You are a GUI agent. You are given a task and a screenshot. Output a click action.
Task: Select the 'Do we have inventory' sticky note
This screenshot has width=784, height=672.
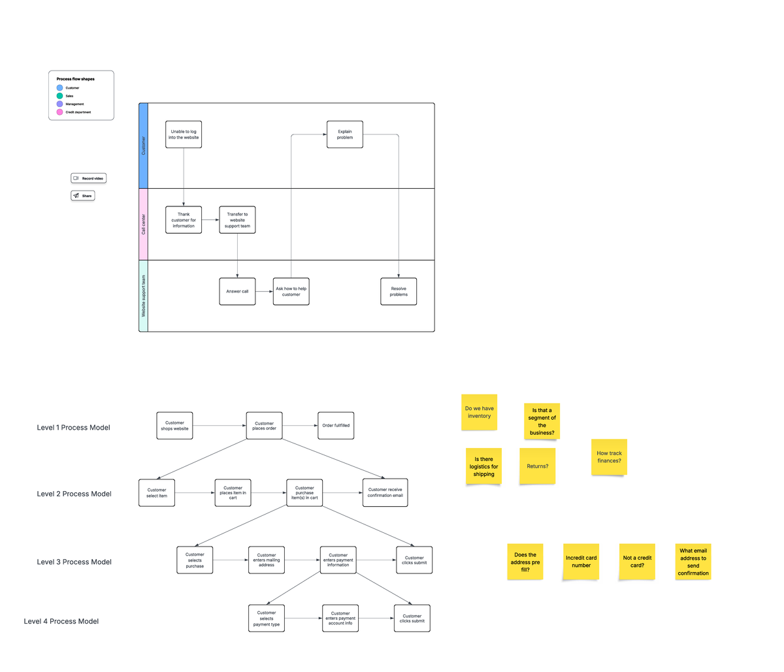click(479, 412)
